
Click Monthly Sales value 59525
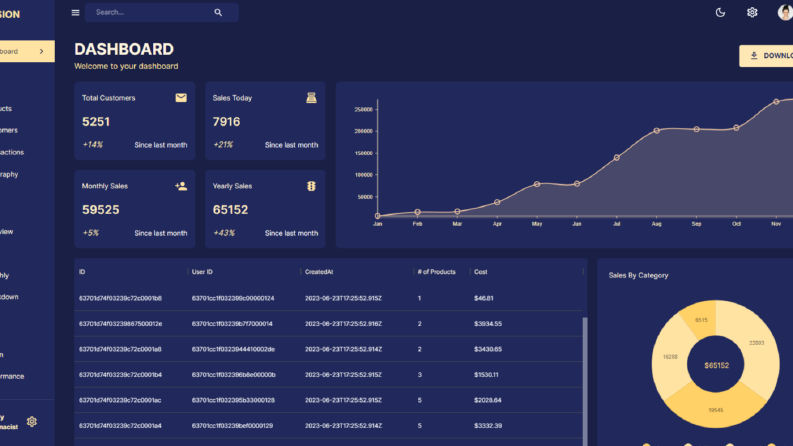pos(101,210)
